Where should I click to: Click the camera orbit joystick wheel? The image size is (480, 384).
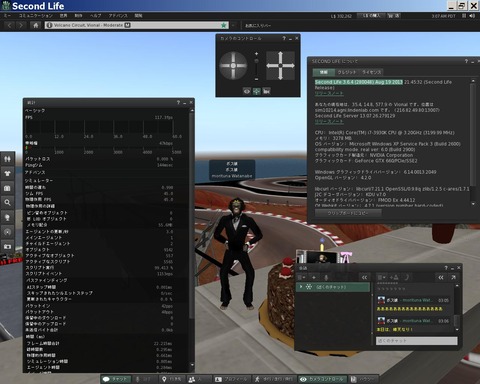pyautogui.click(x=233, y=65)
